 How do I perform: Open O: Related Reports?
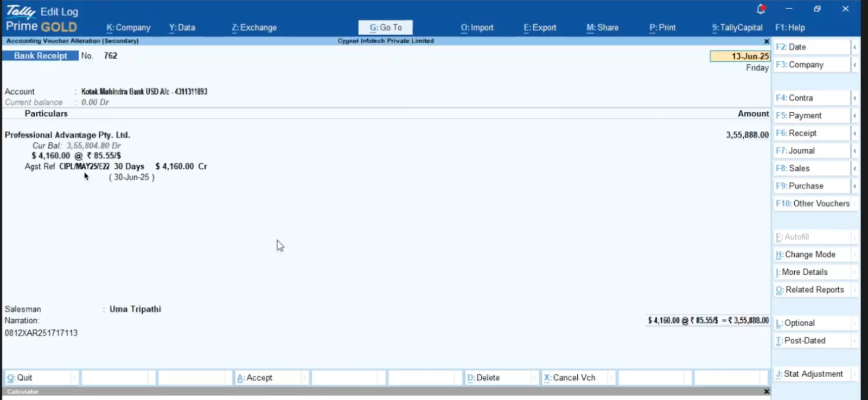(812, 290)
